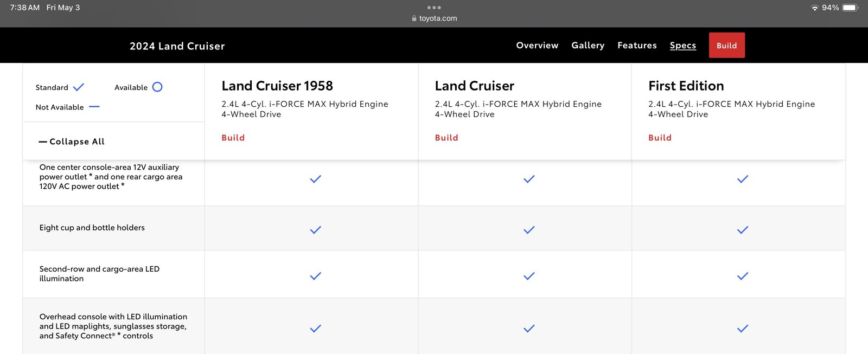Click Land Cruiser 1958 checkmark for cup holders
This screenshot has width=868, height=354.
315,230
